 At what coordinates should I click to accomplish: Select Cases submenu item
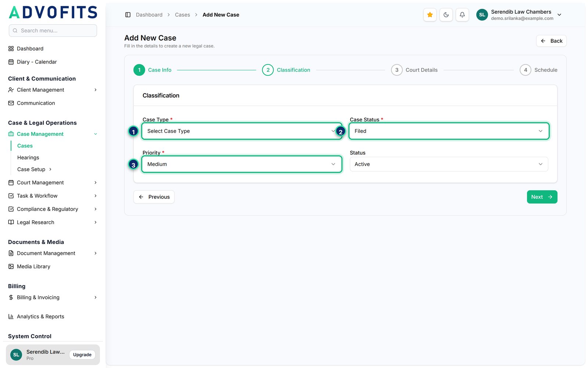(25, 146)
